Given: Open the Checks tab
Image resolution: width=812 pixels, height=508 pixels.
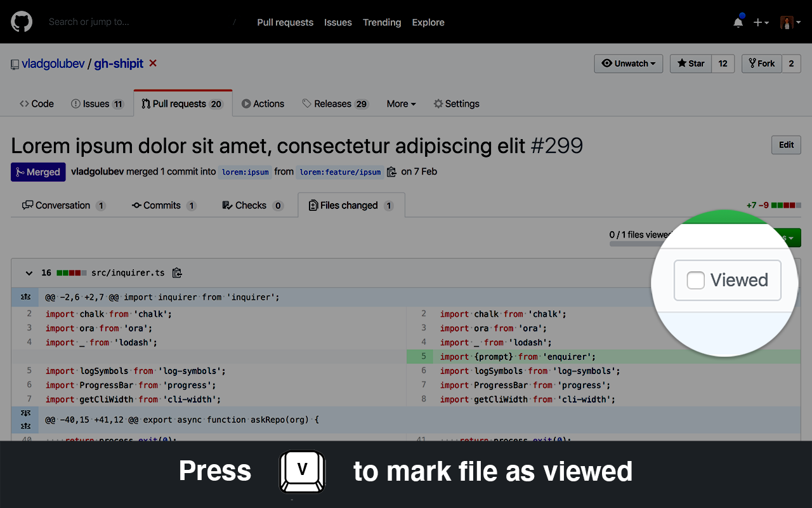Looking at the screenshot, I should pos(252,205).
